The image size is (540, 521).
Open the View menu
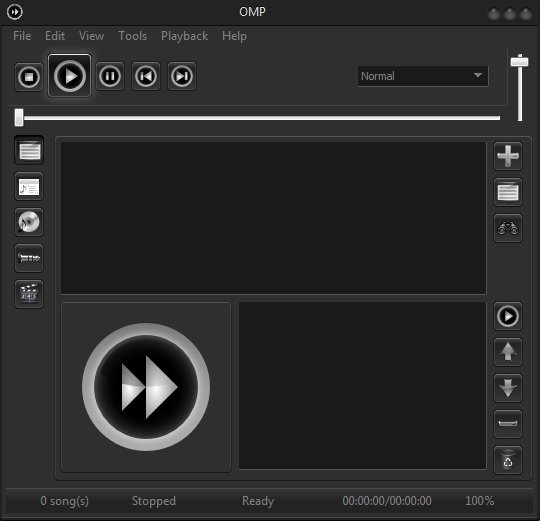coord(91,36)
